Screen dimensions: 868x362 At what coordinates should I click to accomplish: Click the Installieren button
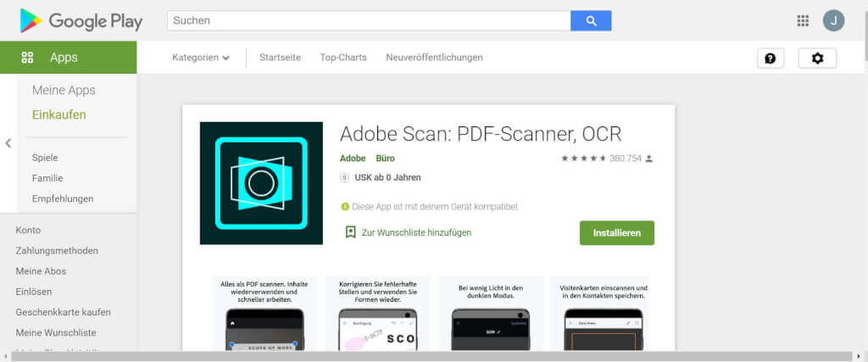pos(617,233)
